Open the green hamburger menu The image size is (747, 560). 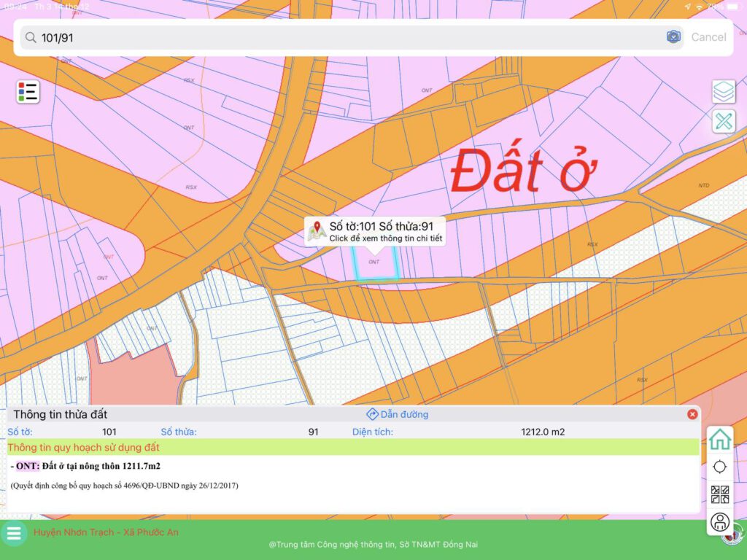pos(14,533)
